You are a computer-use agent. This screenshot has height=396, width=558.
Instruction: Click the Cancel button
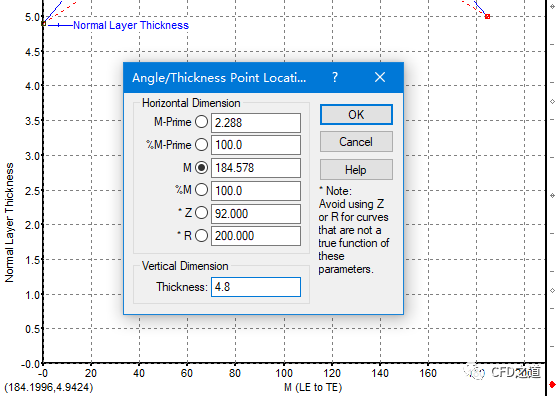(x=356, y=142)
